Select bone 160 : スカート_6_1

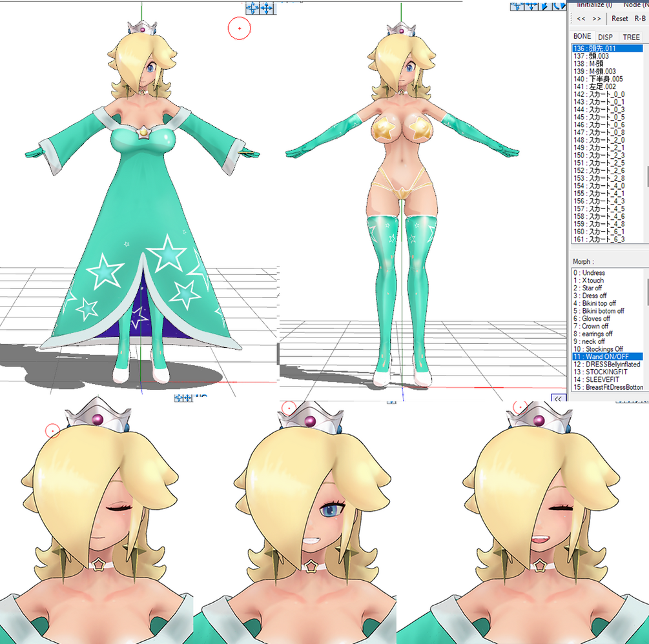(607, 232)
